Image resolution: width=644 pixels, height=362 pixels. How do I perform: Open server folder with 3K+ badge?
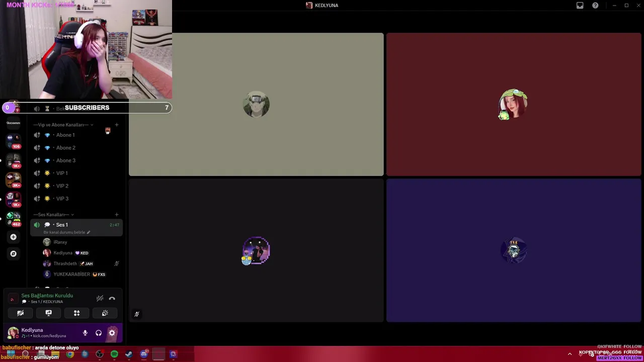13,179
